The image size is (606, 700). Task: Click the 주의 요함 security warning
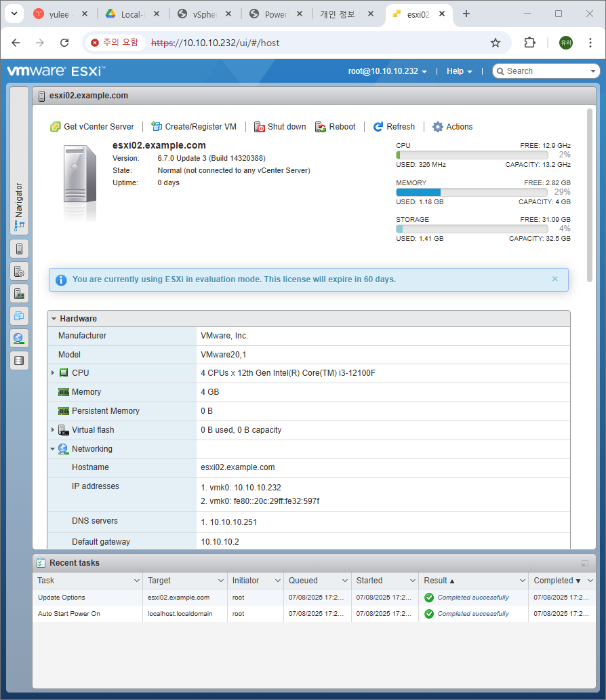pyautogui.click(x=115, y=43)
